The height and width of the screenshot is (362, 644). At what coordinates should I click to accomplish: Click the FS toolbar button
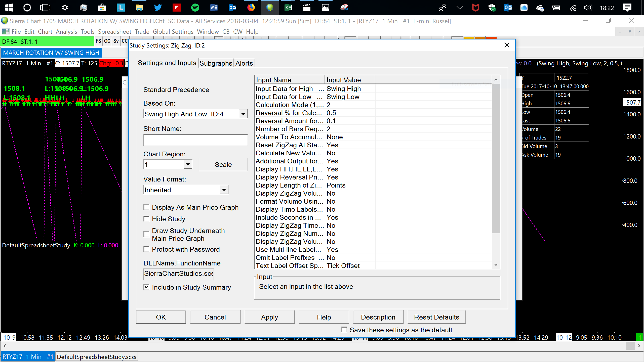(98, 41)
